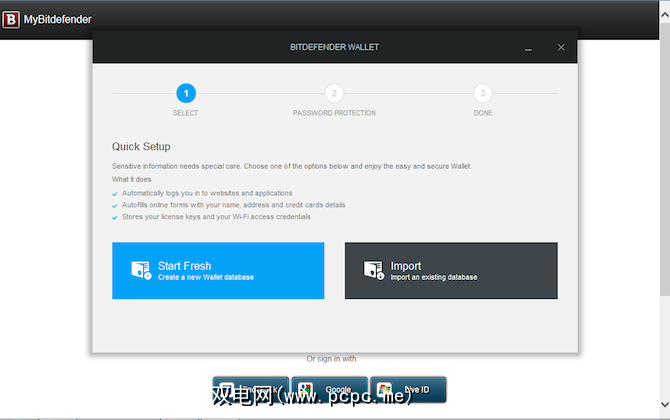
Task: Jump to step 3 DONE
Action: click(x=483, y=93)
